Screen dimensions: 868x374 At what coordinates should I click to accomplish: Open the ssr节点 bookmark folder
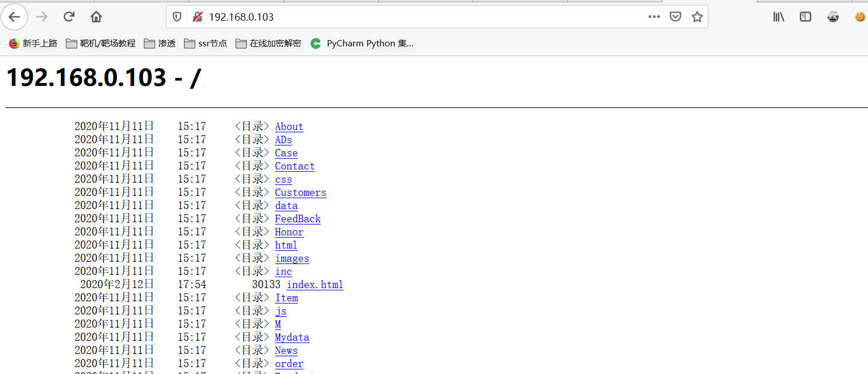[x=205, y=43]
